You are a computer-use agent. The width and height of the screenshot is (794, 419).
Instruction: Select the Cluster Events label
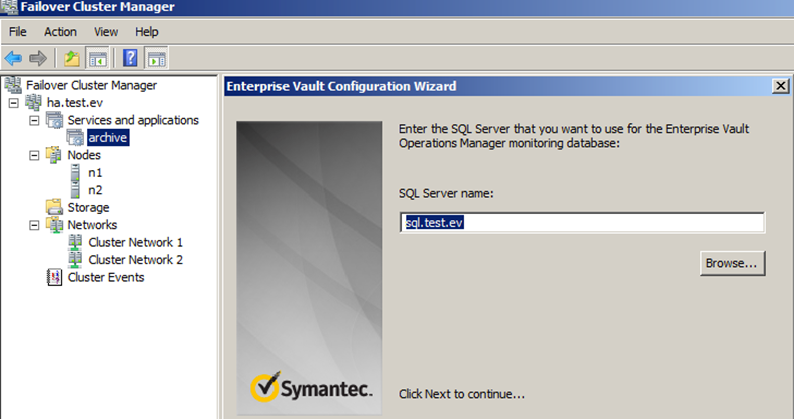point(106,277)
